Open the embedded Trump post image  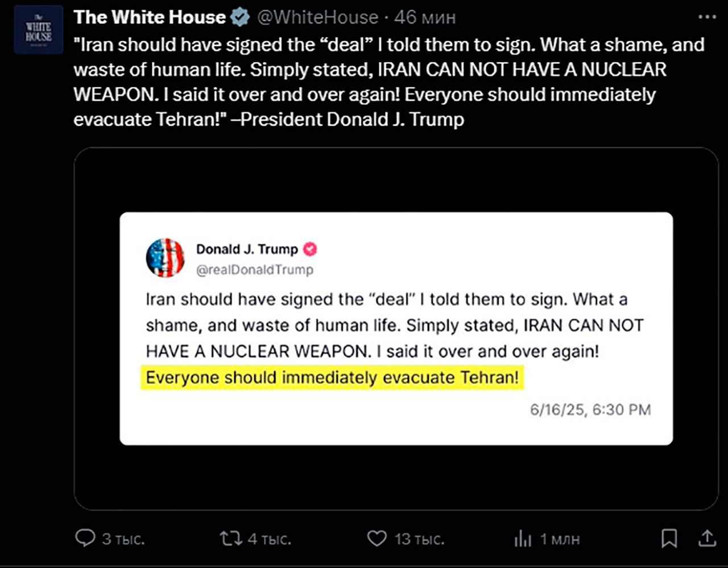[396, 329]
